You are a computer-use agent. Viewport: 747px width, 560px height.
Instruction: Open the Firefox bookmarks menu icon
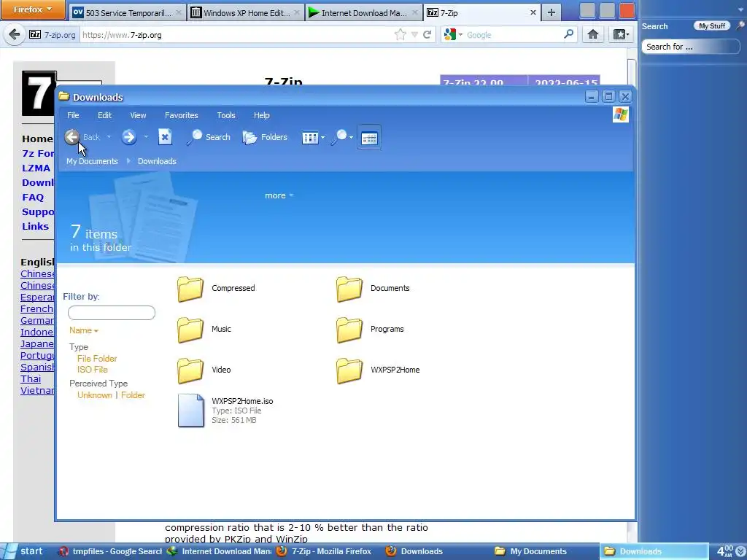(621, 34)
